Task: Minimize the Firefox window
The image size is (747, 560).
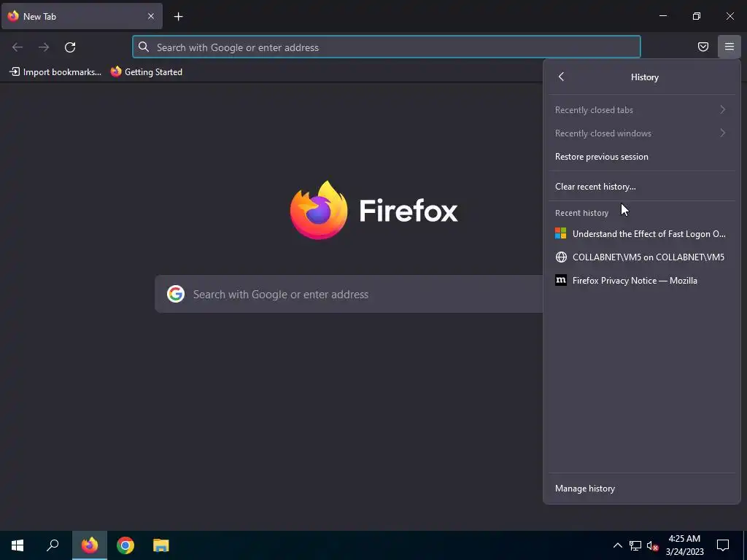Action: (x=662, y=16)
